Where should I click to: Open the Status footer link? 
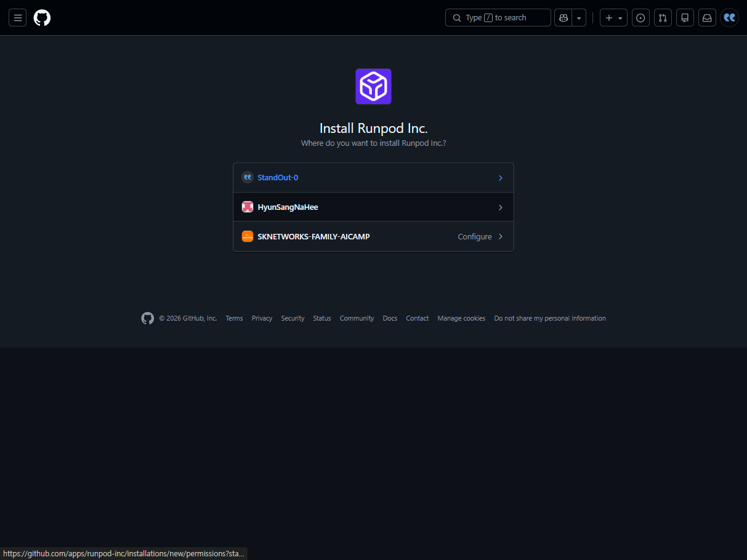coord(322,318)
